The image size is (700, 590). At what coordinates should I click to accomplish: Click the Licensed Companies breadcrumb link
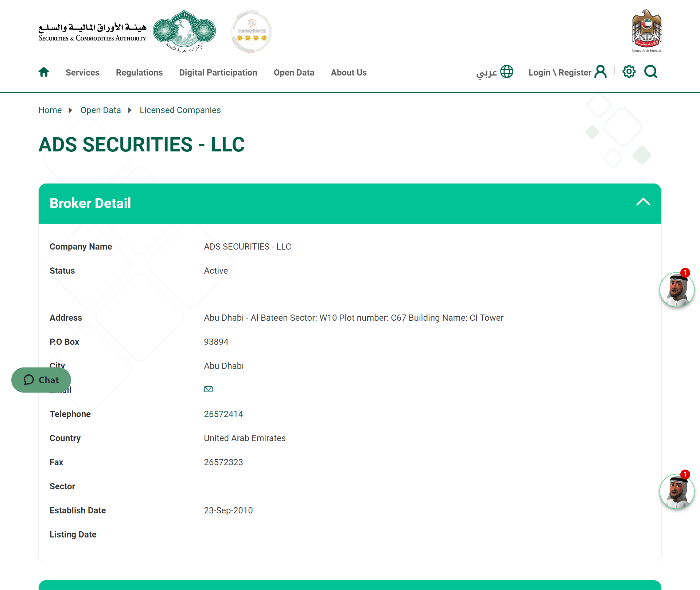click(x=179, y=110)
